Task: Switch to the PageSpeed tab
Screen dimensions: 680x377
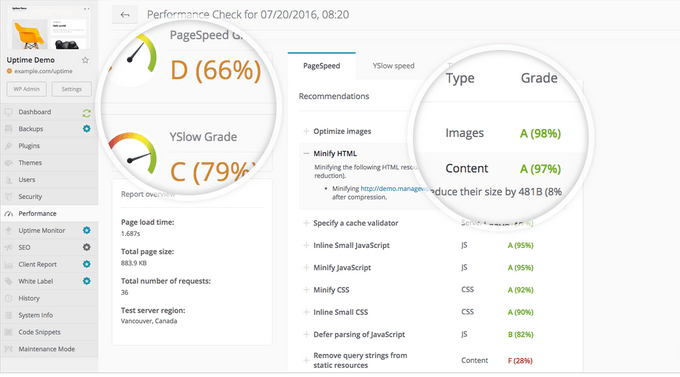Action: tap(321, 66)
